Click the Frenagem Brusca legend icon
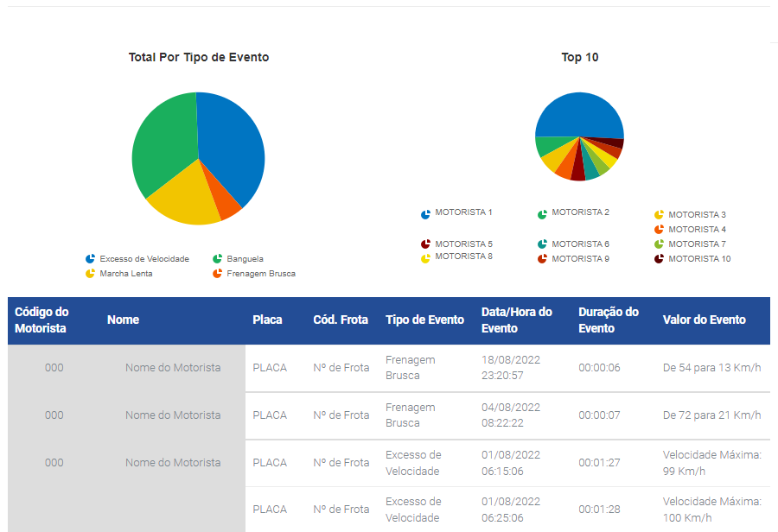The height and width of the screenshot is (532, 778). pos(217,274)
